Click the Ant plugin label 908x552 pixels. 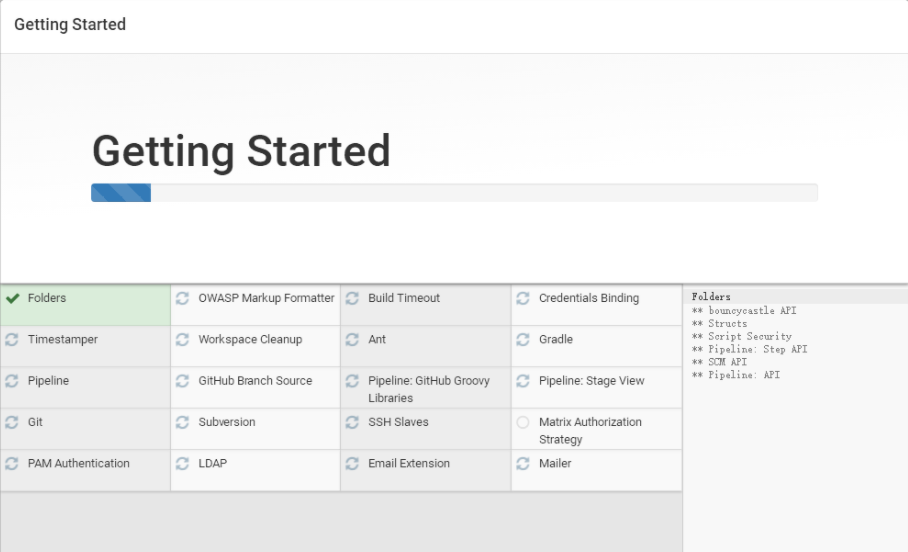click(377, 339)
